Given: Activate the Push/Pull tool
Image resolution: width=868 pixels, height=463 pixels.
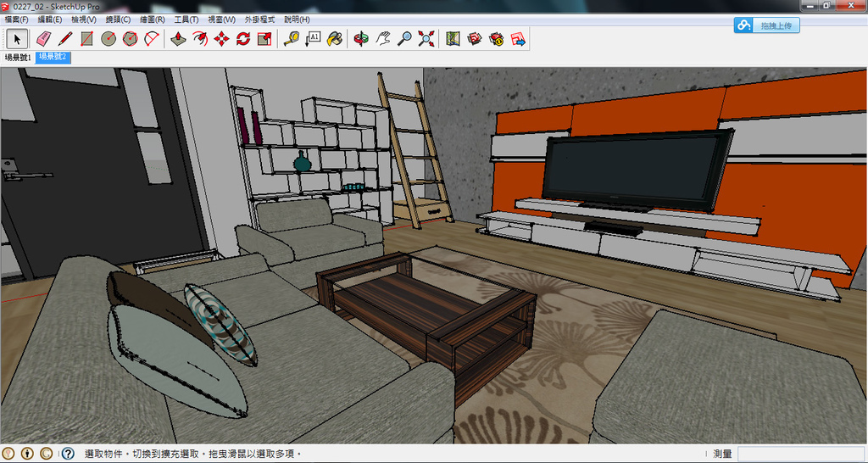Looking at the screenshot, I should pos(178,39).
